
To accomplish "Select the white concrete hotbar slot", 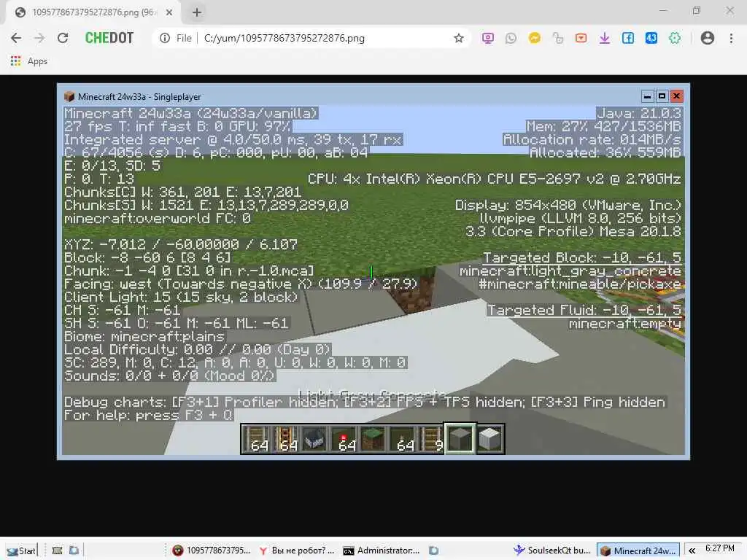I will click(x=489, y=438).
